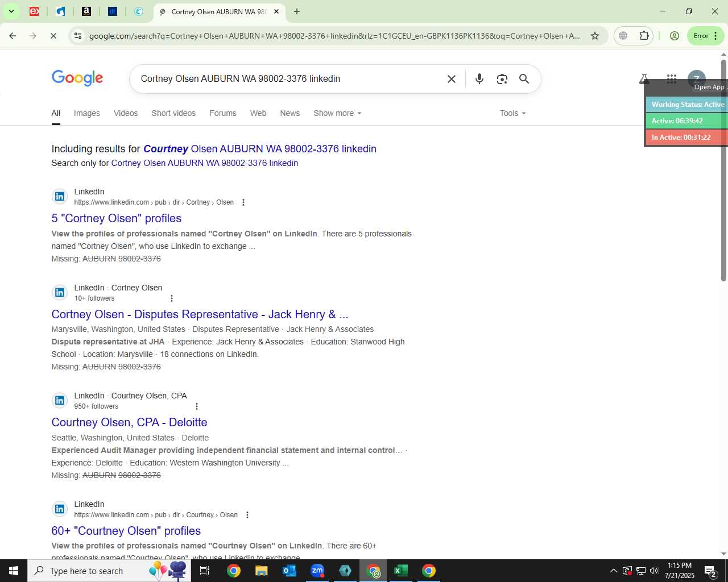Image resolution: width=728 pixels, height=582 pixels.
Task: Expand the Show more dropdown
Action: pyautogui.click(x=337, y=113)
